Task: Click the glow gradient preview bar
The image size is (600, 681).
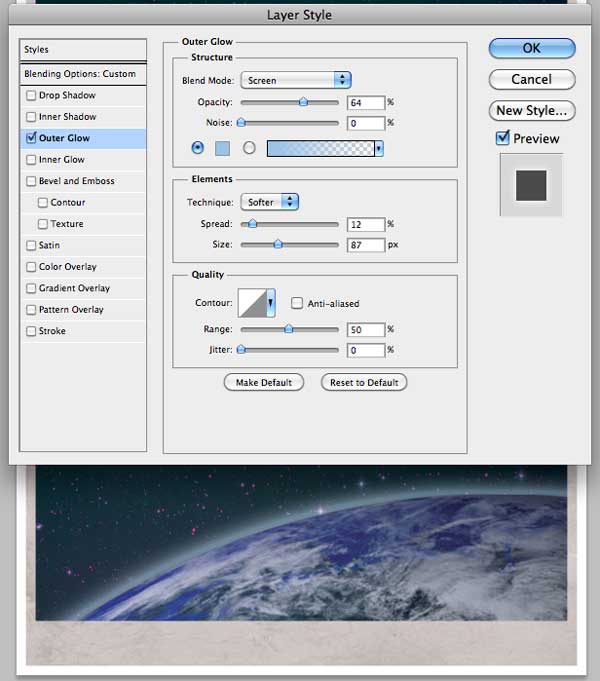Action: coord(321,149)
